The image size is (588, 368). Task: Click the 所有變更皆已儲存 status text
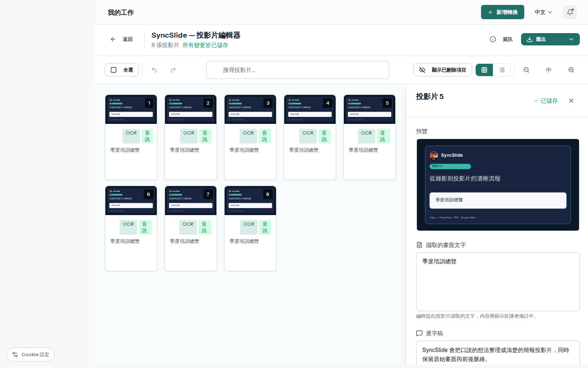tap(205, 45)
